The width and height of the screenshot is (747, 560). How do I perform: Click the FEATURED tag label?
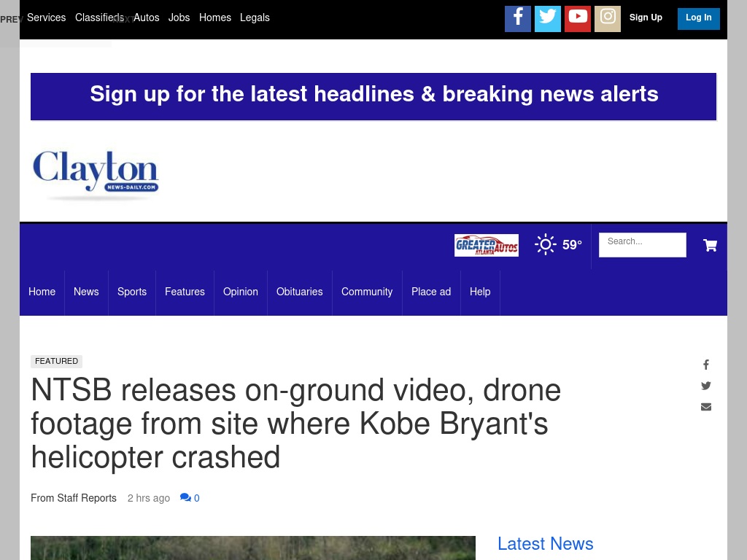point(57,362)
